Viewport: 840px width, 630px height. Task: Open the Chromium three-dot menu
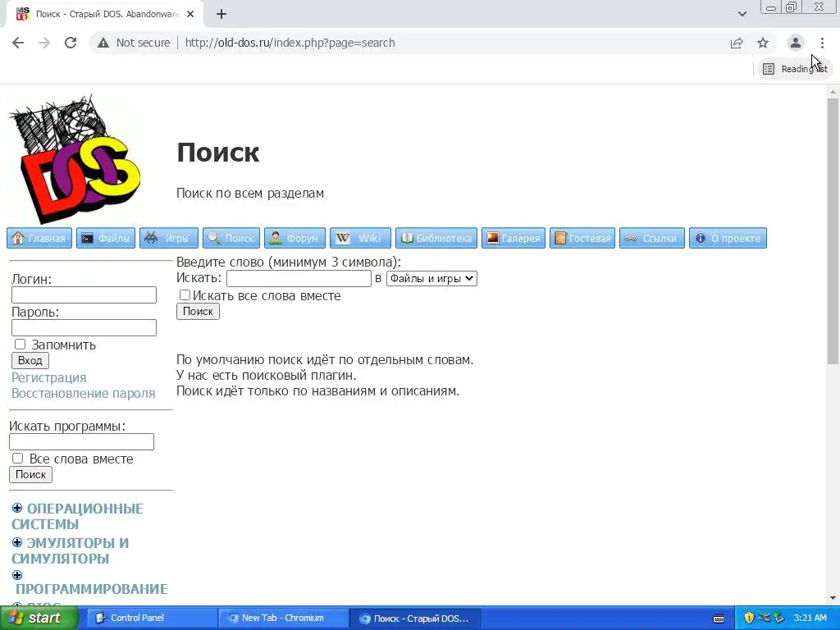click(822, 43)
